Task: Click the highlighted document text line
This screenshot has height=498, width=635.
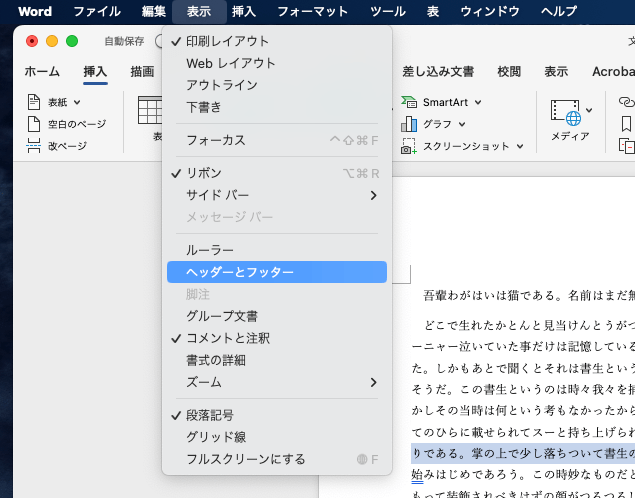Action: [x=523, y=453]
